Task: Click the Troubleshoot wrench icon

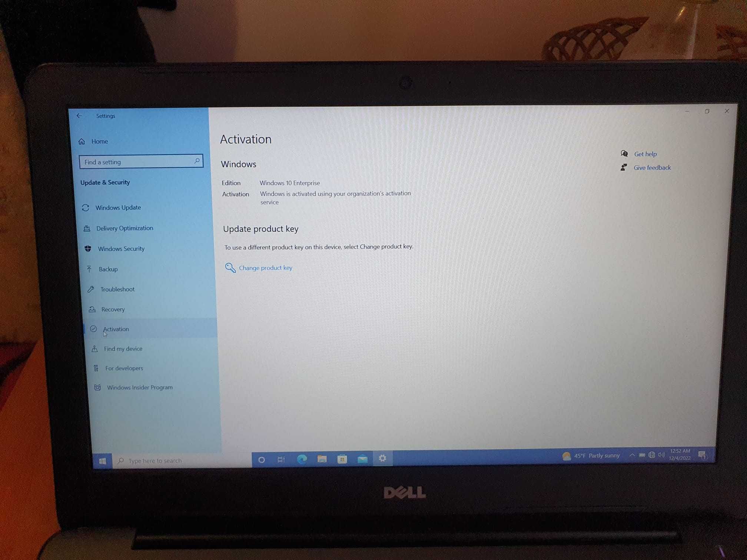Action: 90,289
